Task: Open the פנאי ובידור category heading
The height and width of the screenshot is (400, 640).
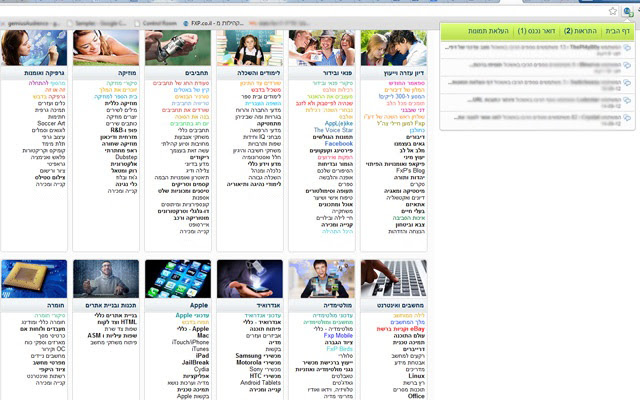Action: (337, 73)
